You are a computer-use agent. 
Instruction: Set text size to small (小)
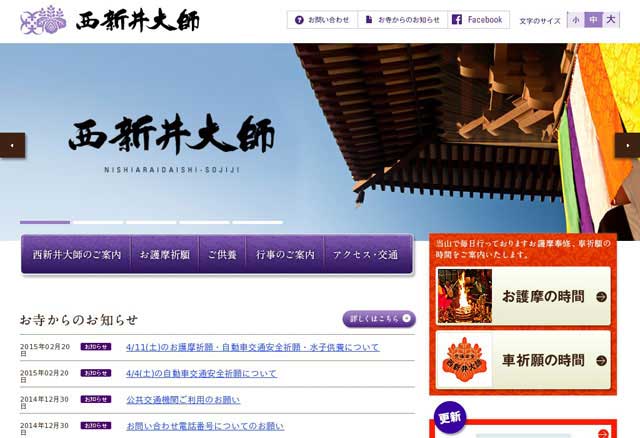click(576, 20)
